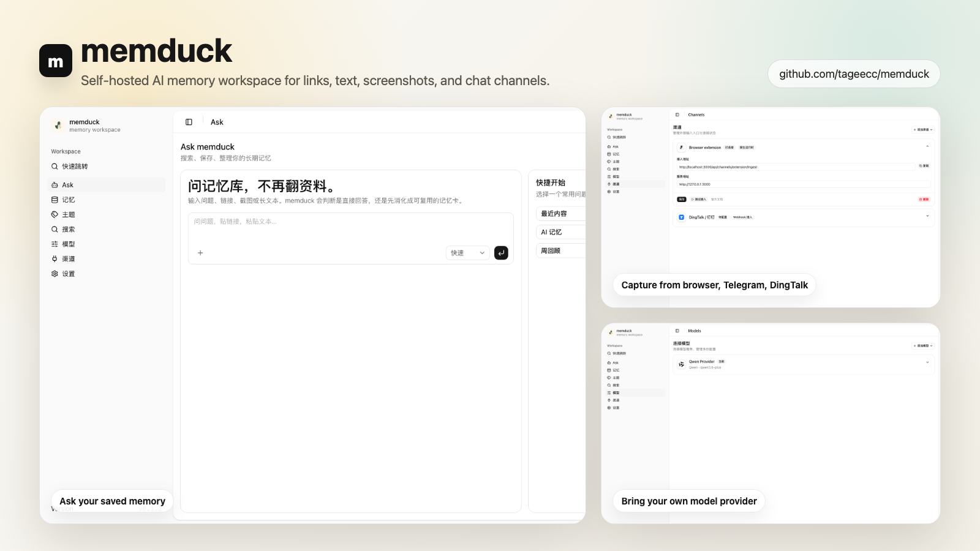Click the black save button in Browser extension card

click(x=682, y=199)
